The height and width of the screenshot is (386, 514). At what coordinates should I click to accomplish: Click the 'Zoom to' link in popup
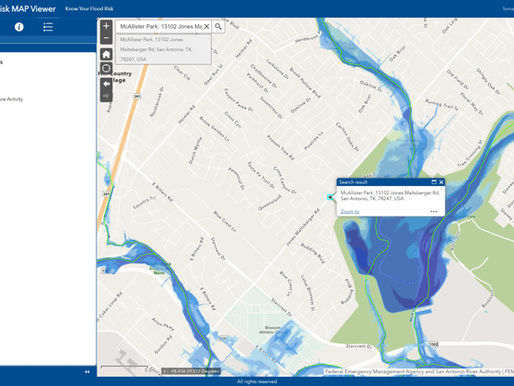pyautogui.click(x=350, y=211)
